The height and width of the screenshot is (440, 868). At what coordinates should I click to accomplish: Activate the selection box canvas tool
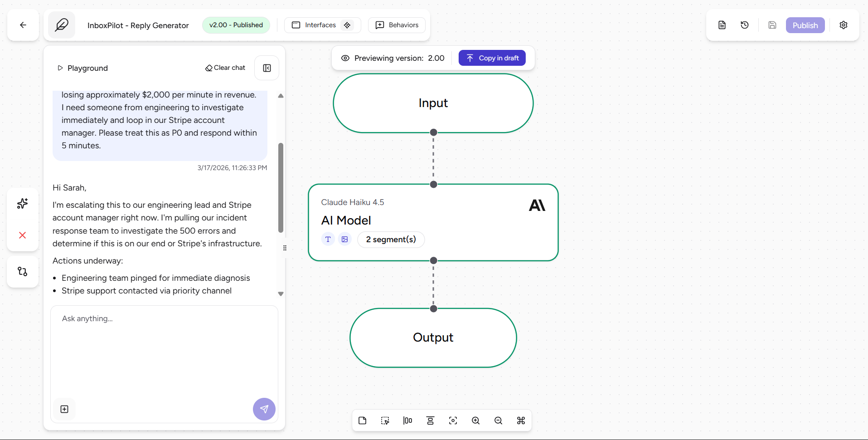pos(385,420)
